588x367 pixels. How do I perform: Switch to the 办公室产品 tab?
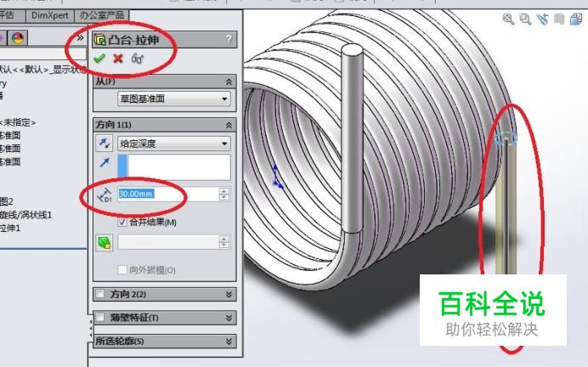[102, 15]
